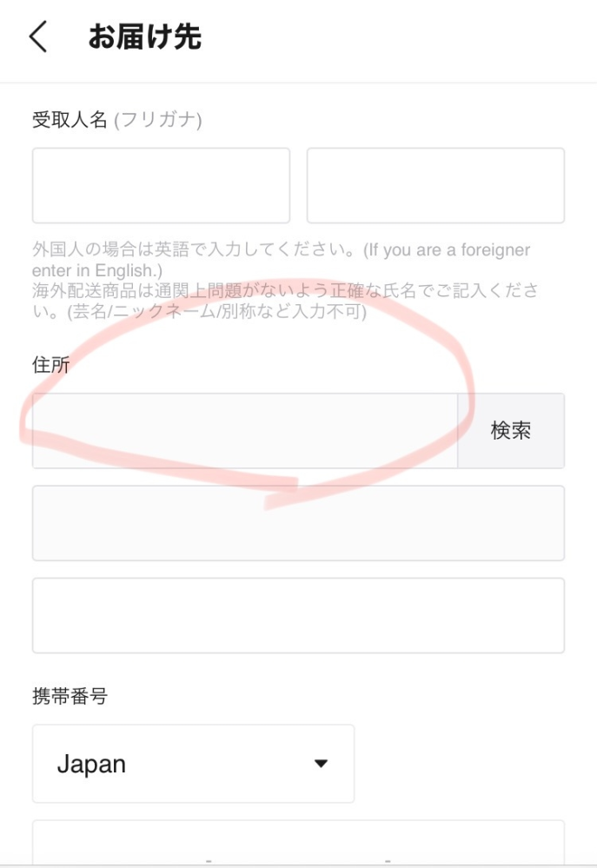Focus the first segment of phone number field

coord(119,845)
